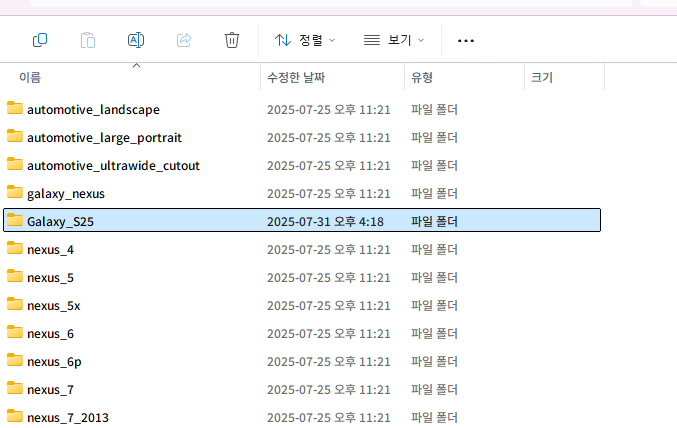
Task: Click folder icon of automotive_ultrawide_cutout
Action: [15, 164]
